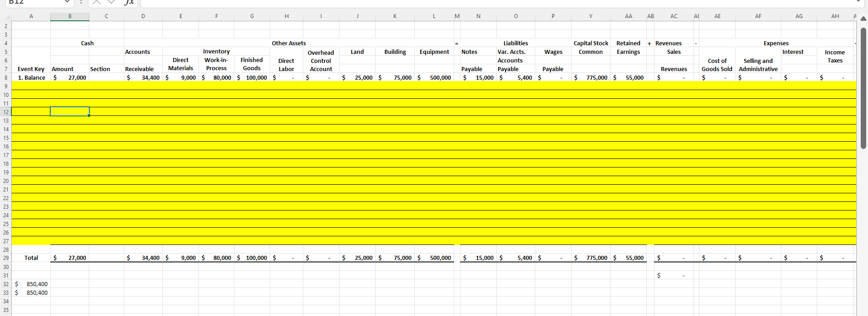Click the vertical scrollbar up arrow
This screenshot has width=868, height=316.
coord(863,19)
